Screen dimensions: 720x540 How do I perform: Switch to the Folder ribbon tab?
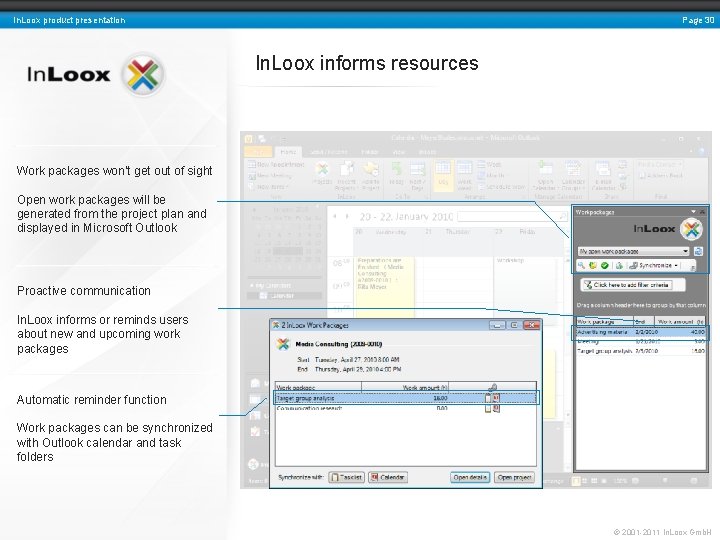click(370, 152)
